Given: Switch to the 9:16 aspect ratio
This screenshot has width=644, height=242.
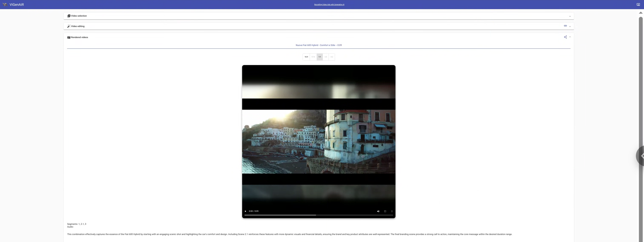Looking at the screenshot, I should pos(313,57).
